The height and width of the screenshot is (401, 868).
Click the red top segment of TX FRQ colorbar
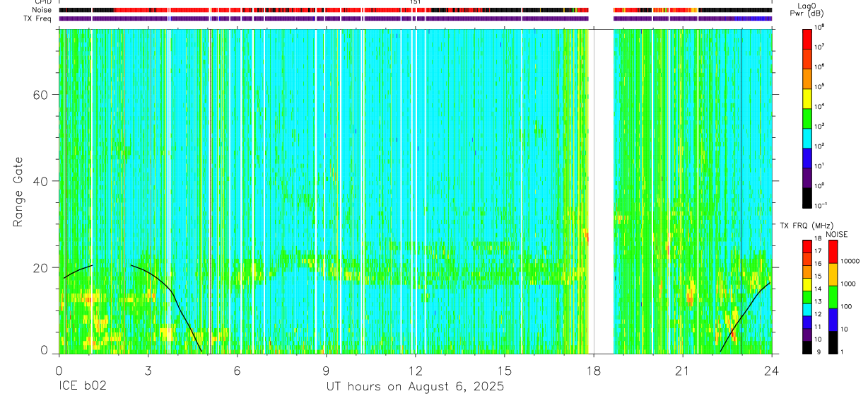click(807, 246)
